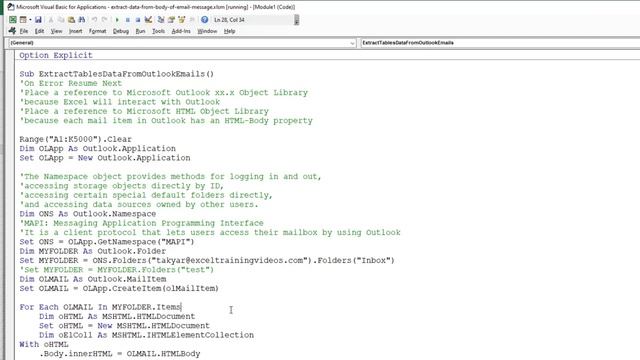The width and height of the screenshot is (640, 360).
Task: Click the ''On Error Resume Next' comment
Action: (x=71, y=83)
